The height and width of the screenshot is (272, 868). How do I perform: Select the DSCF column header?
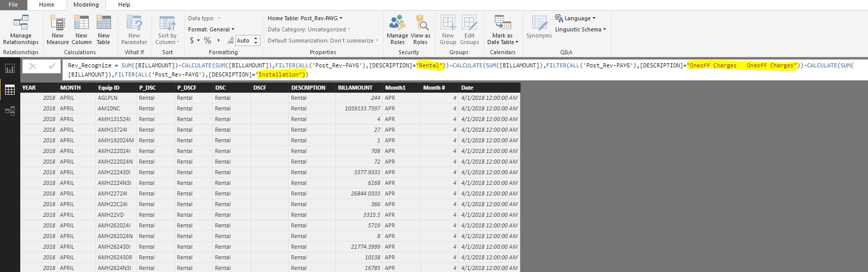tap(269, 88)
